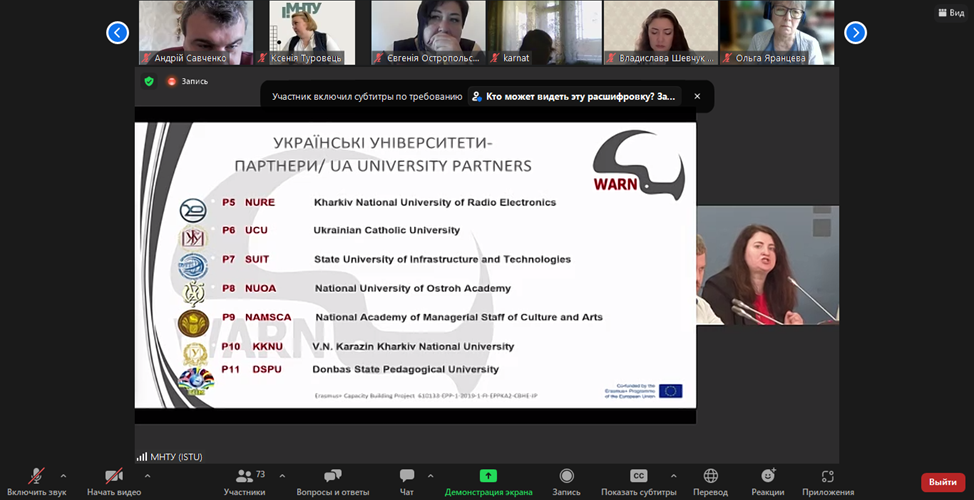Click the NUOA university logo

coord(194,294)
